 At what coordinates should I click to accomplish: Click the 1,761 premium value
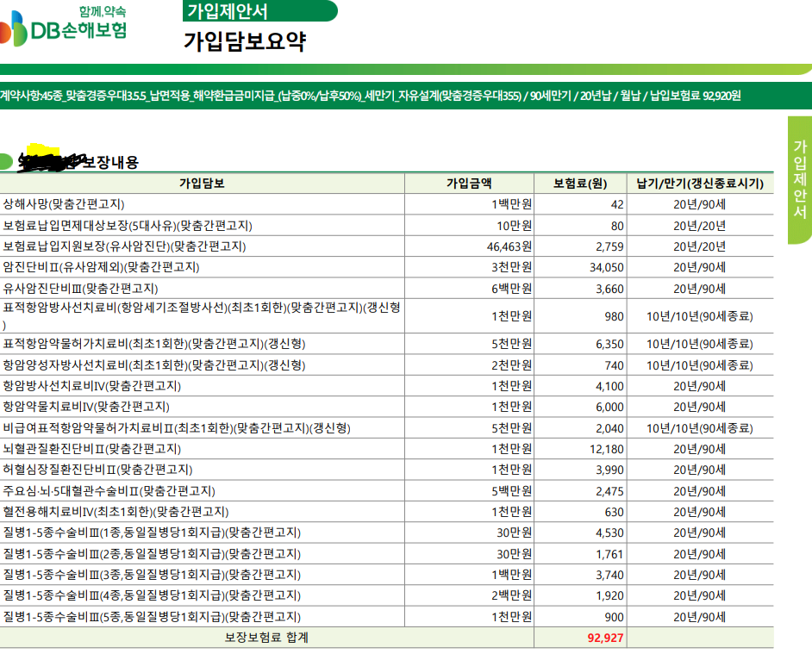(x=609, y=555)
